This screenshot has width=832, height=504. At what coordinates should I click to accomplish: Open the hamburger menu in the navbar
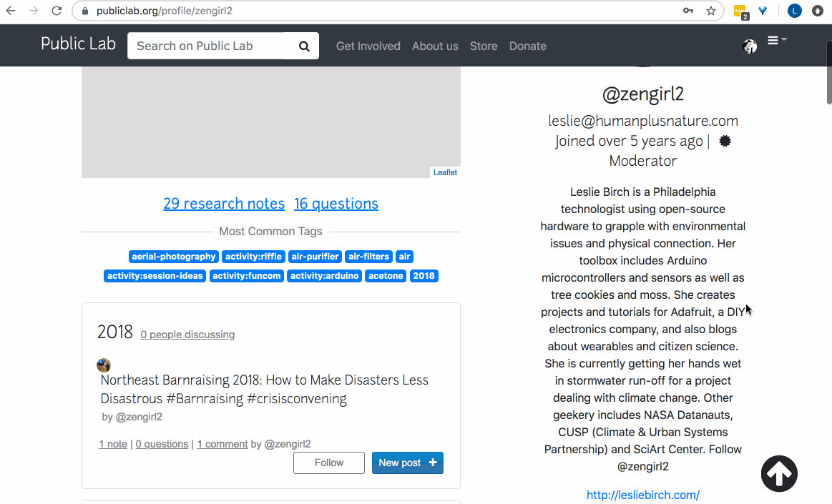tap(773, 41)
